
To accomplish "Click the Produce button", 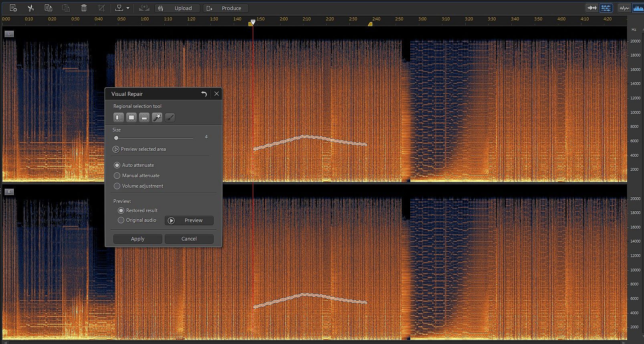I will click(x=226, y=8).
